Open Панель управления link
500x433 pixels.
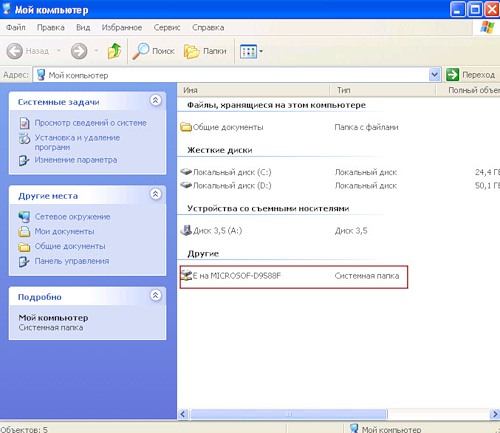tap(72, 261)
